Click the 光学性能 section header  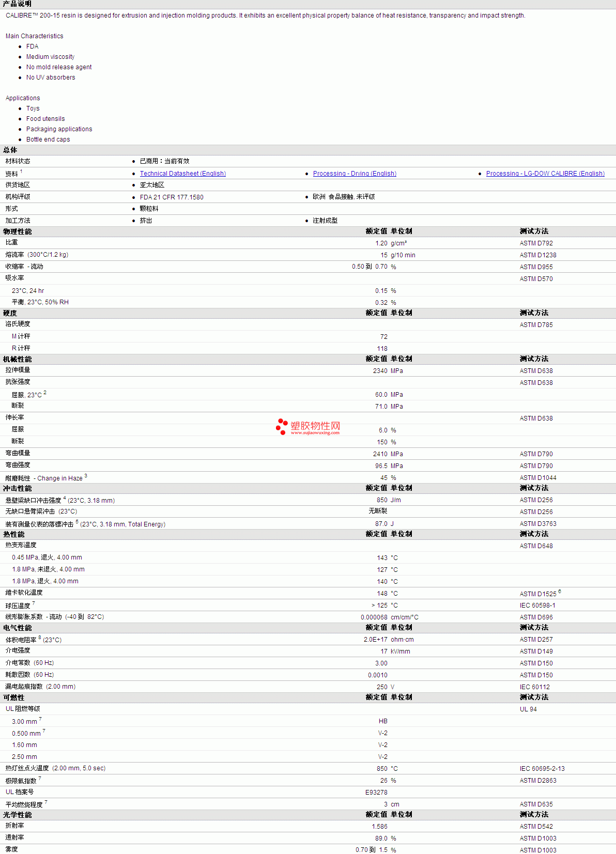(x=18, y=815)
